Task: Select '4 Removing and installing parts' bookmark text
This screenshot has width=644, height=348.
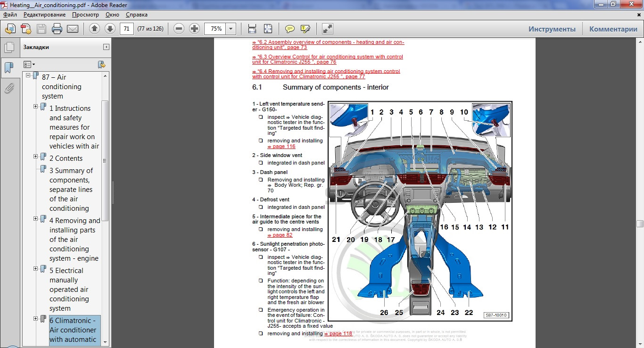Action: (75, 240)
